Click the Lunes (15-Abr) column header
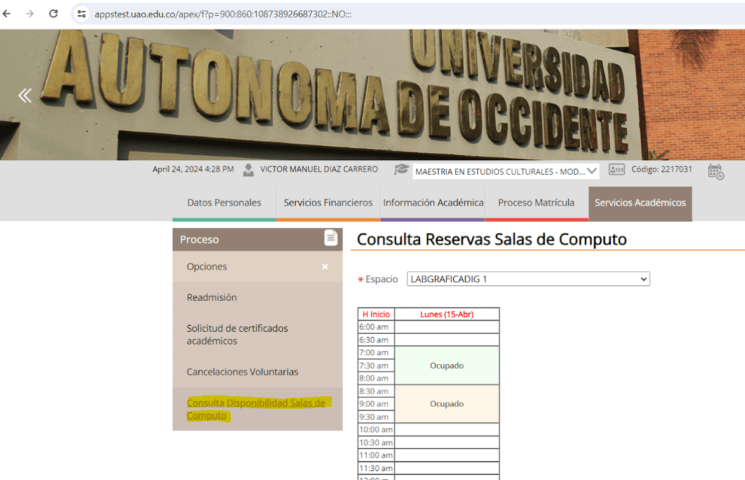This screenshot has height=480, width=745. (447, 314)
